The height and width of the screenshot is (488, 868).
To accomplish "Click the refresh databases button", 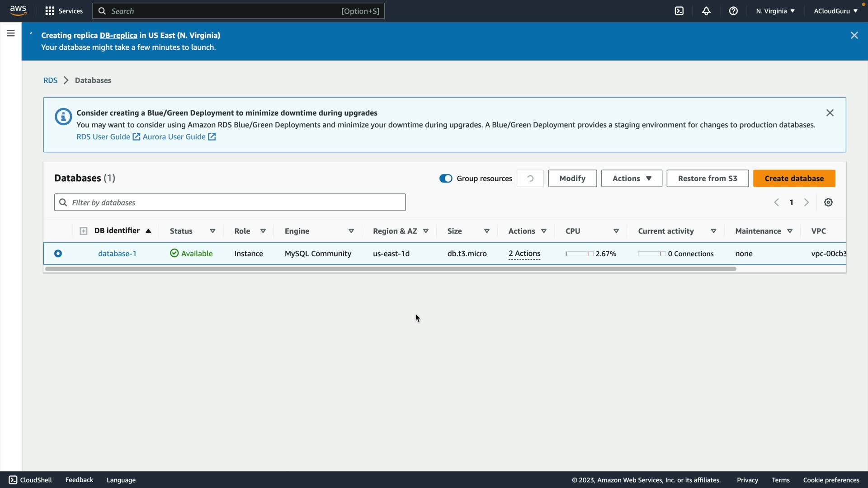I will pyautogui.click(x=530, y=178).
